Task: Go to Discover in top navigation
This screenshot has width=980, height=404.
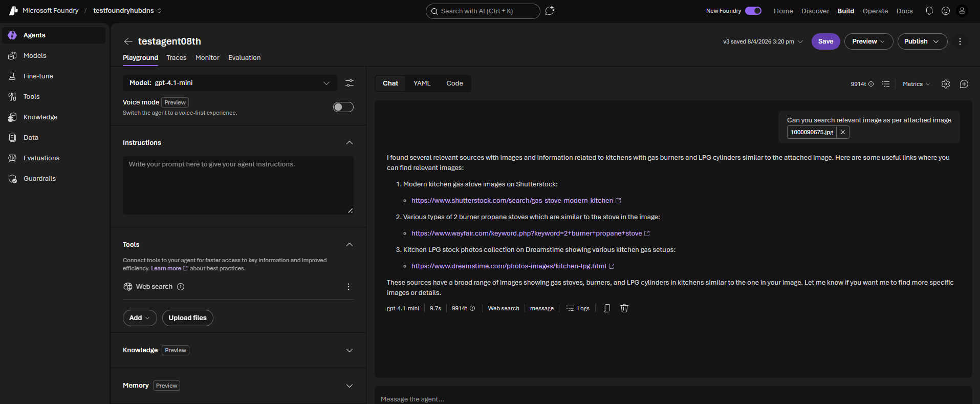Action: tap(815, 11)
